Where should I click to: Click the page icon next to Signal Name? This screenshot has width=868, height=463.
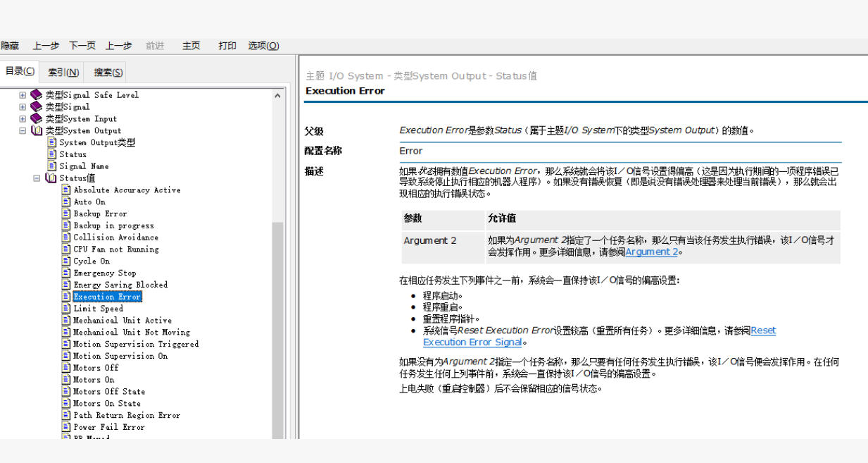52,166
